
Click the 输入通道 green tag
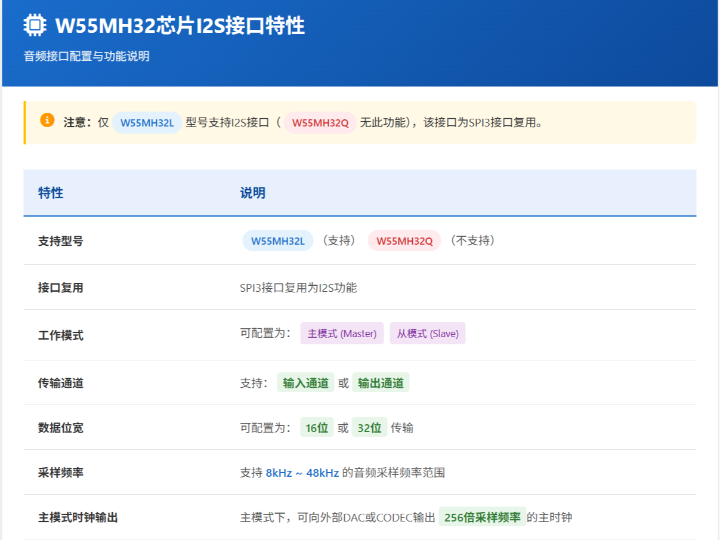click(x=306, y=383)
